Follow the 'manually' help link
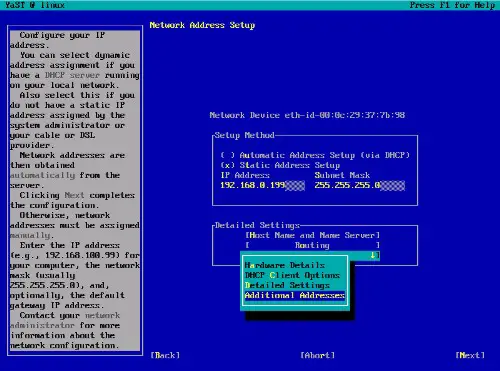Viewport: 500px width, 371px height. (30, 235)
